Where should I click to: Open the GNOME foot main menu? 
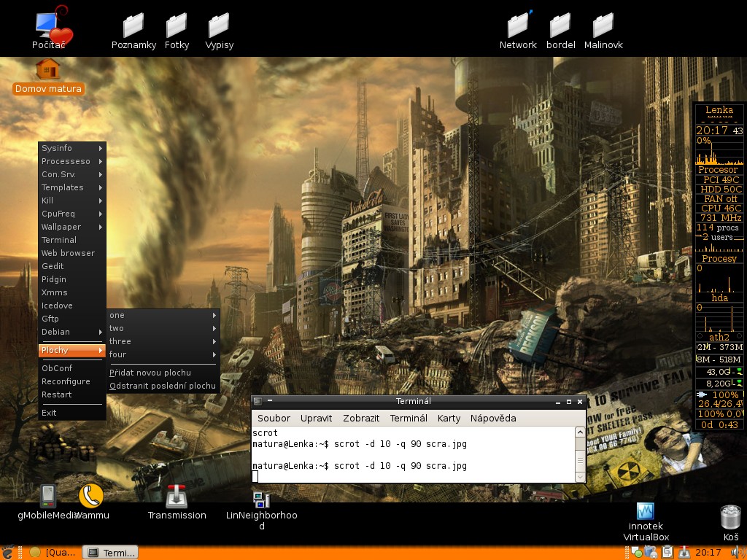point(7,553)
